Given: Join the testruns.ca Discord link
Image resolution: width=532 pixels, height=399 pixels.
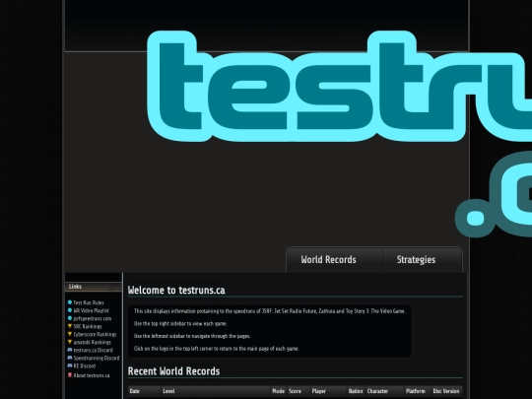Looking at the screenshot, I should 93,350.
